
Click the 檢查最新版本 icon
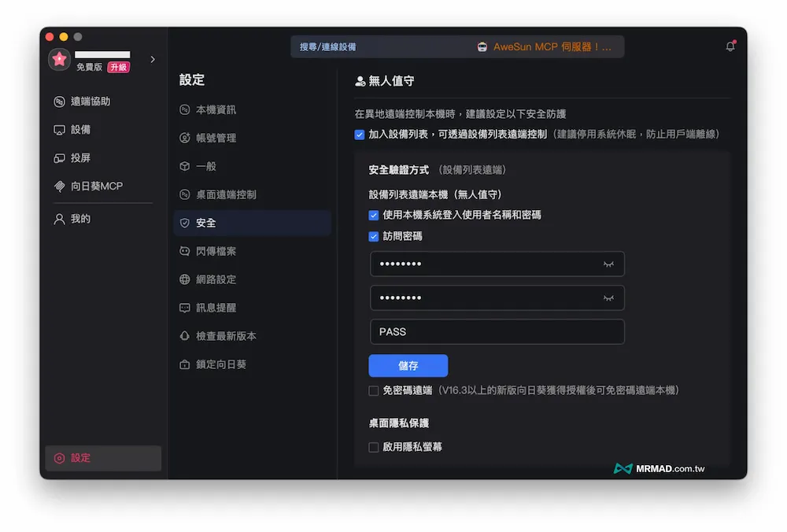(185, 336)
